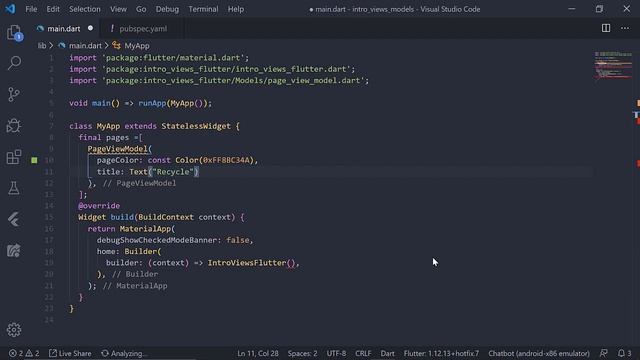Screen dimensions: 640x360
Task: Select language mode Dart
Action: pyautogui.click(x=387, y=353)
